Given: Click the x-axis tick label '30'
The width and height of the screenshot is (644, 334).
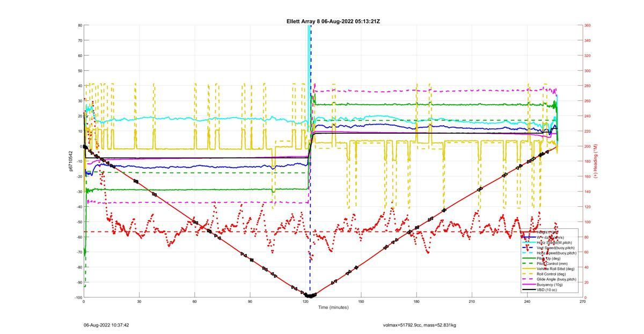Looking at the screenshot, I should (x=139, y=302).
